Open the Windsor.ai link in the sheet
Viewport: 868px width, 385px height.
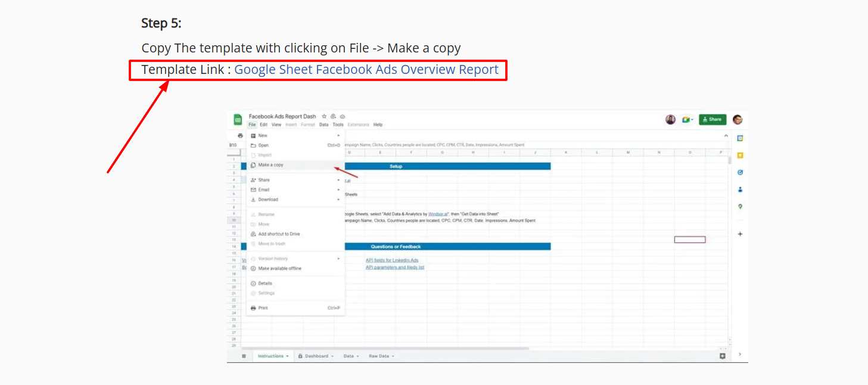[438, 213]
